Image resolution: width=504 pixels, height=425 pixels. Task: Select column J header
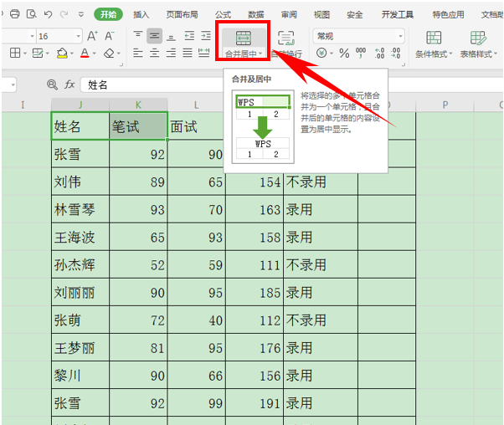[80, 105]
